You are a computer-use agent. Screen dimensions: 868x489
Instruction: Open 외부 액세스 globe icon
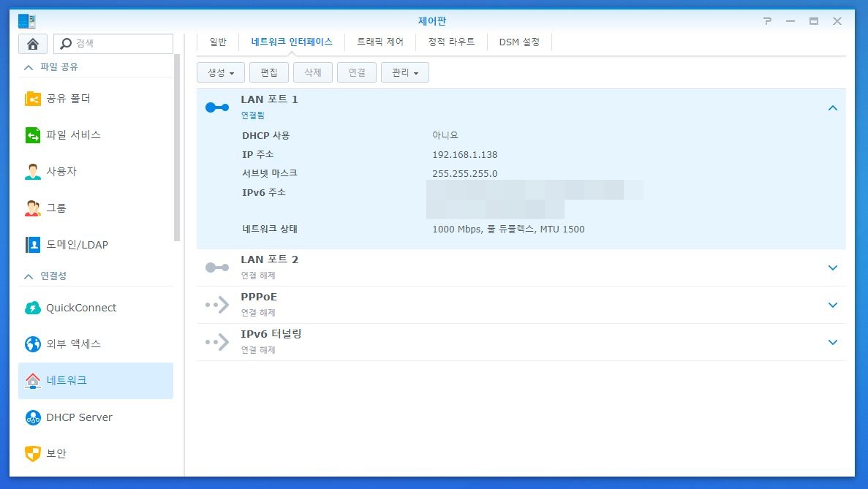[x=33, y=344]
